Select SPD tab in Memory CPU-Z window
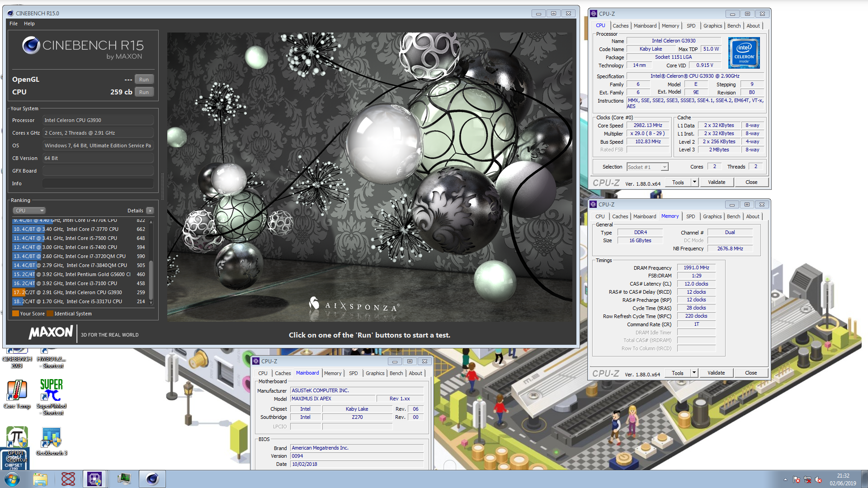 690,216
